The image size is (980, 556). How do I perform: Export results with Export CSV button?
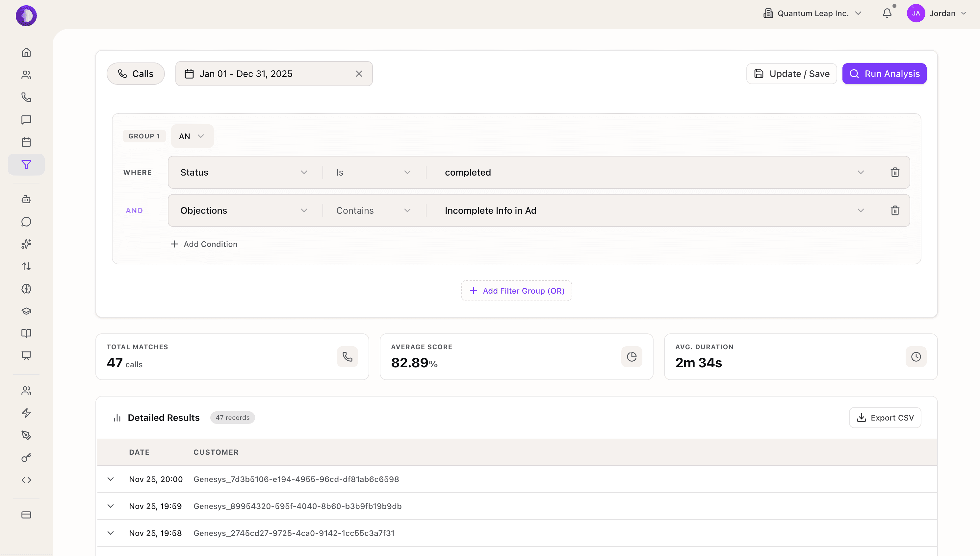[885, 417]
